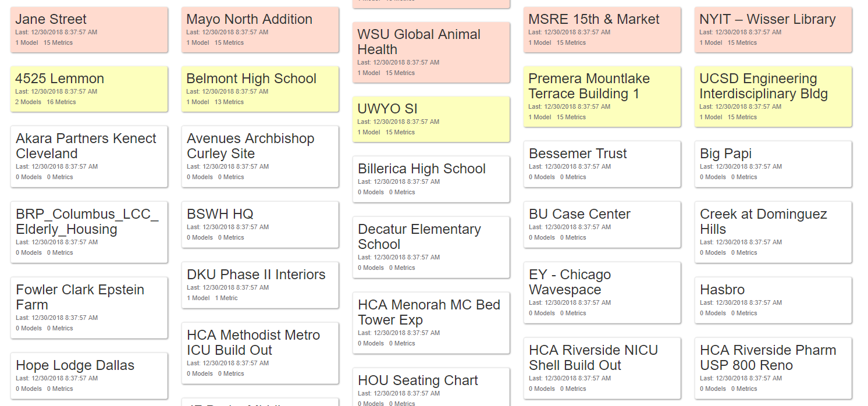Screen dimensions: 868x406
Task: Click the Hope Lodge Dallas card
Action: pos(89,375)
